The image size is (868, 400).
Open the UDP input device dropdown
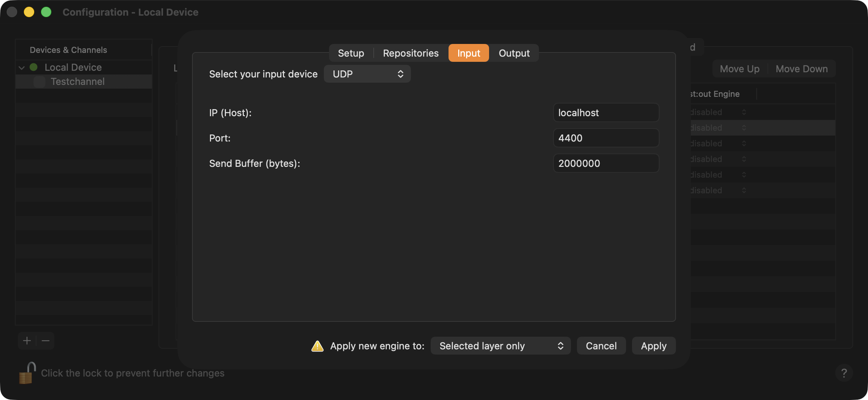click(x=367, y=74)
